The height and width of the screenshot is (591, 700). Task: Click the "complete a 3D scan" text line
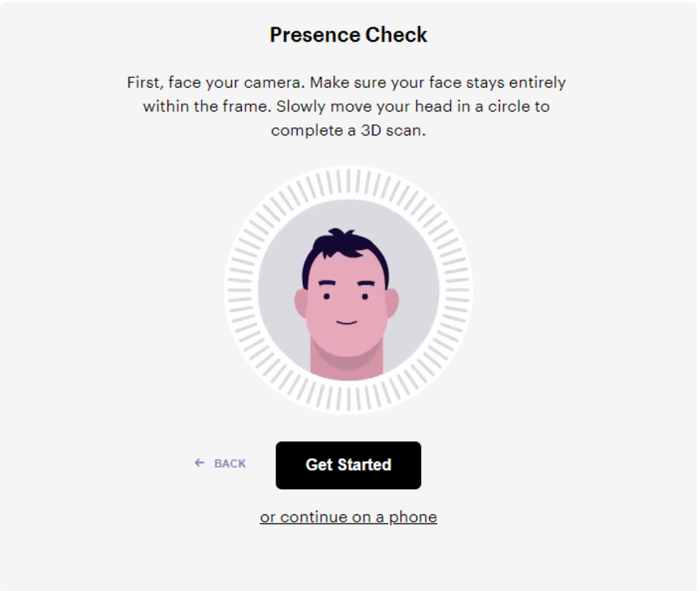click(x=348, y=130)
